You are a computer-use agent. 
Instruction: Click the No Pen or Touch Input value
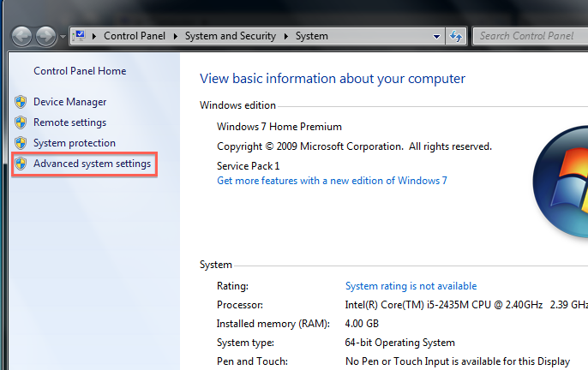coord(458,361)
